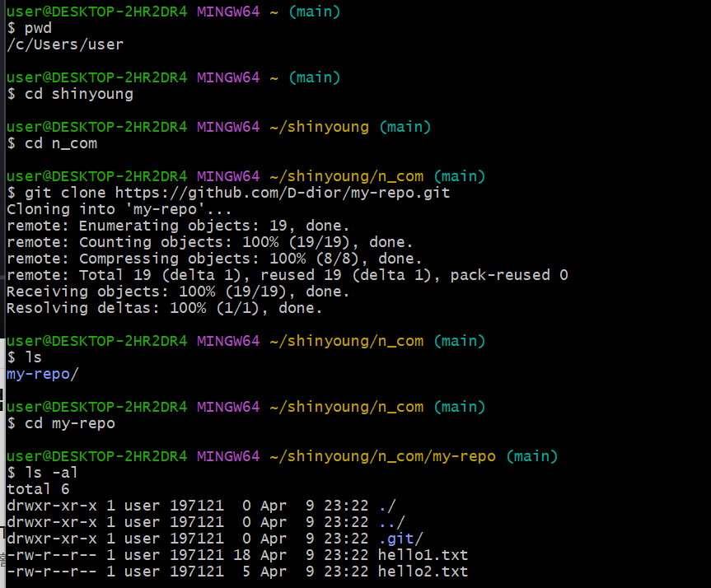Click the 'hello2.txt' file name
This screenshot has width=711, height=588.
(x=423, y=572)
